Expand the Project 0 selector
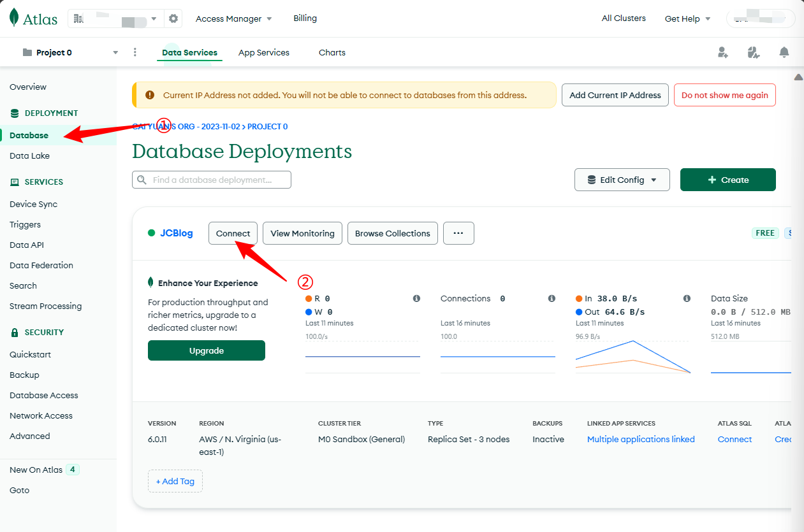 (x=115, y=52)
